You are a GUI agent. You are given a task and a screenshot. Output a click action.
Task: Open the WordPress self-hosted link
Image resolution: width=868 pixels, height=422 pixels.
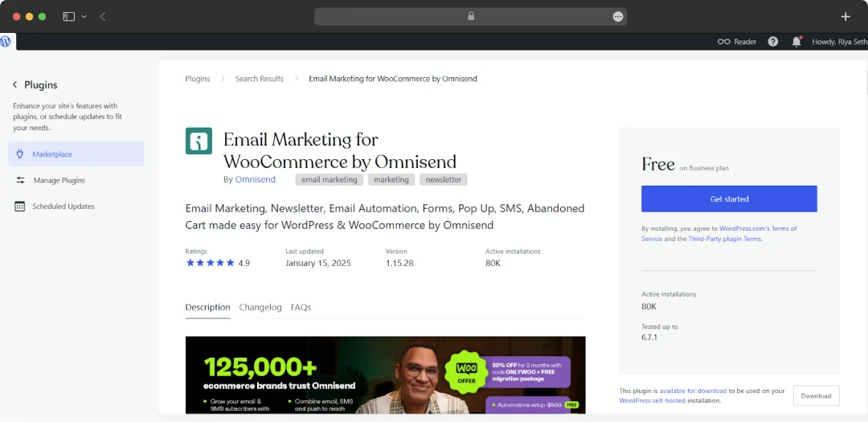click(x=652, y=400)
